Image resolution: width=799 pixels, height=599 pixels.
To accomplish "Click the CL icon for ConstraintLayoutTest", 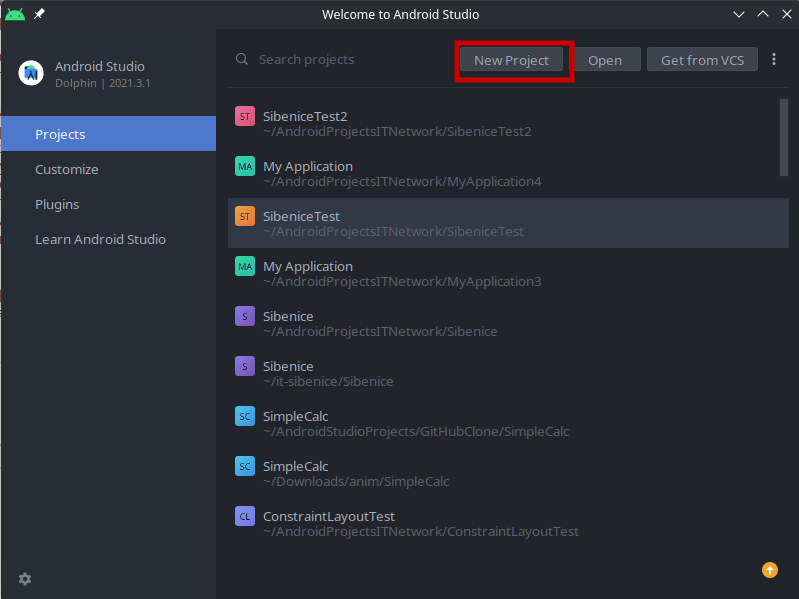I will [245, 515].
